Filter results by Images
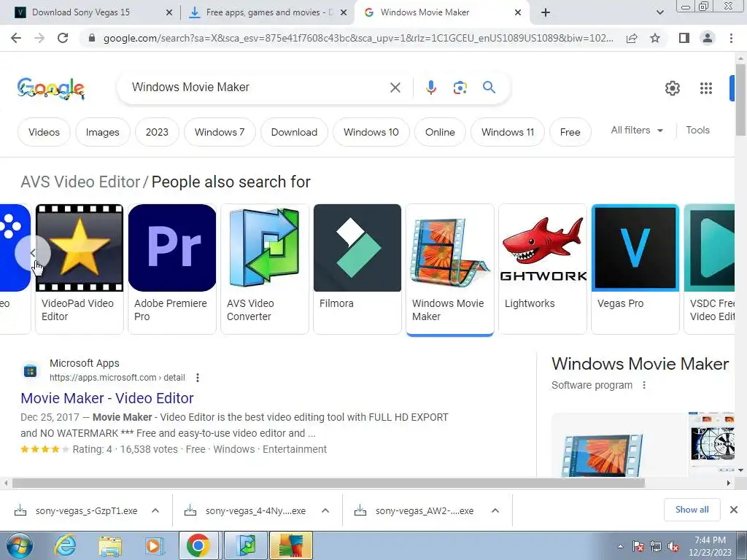 102,133
